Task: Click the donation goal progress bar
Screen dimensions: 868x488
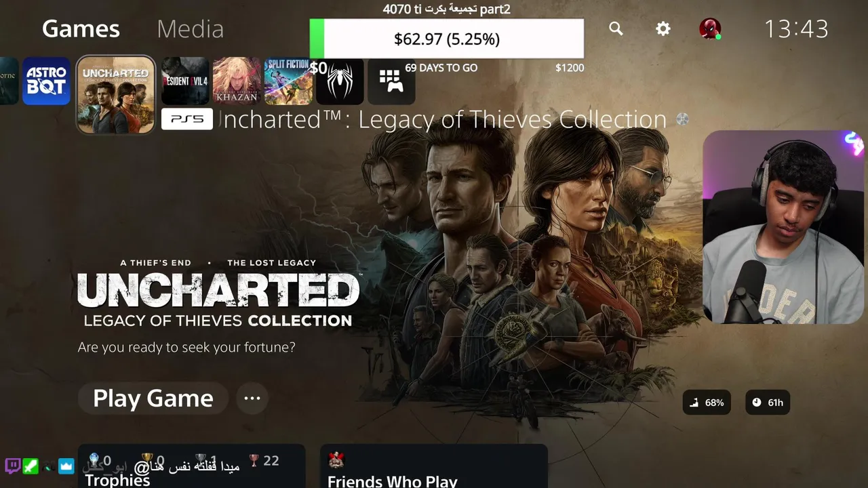Action: click(446, 39)
